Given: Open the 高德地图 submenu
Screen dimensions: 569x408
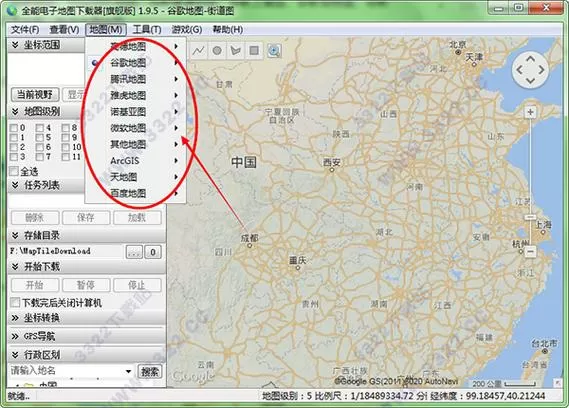Looking at the screenshot, I should click(x=136, y=46).
